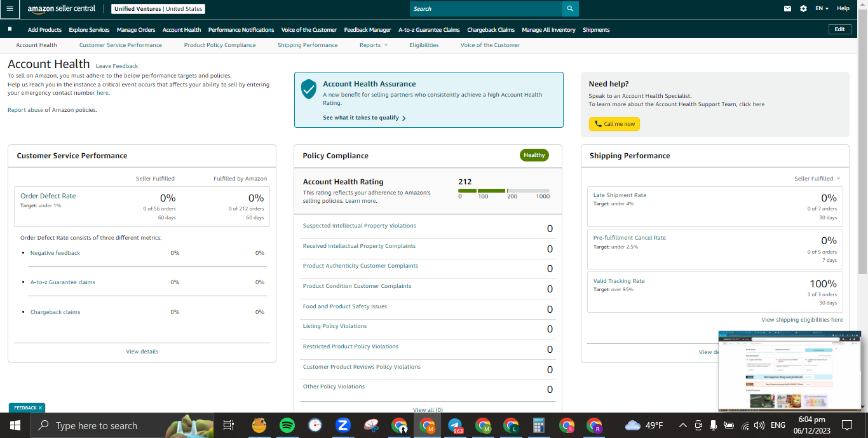Show hidden system tray icons

tap(683, 425)
